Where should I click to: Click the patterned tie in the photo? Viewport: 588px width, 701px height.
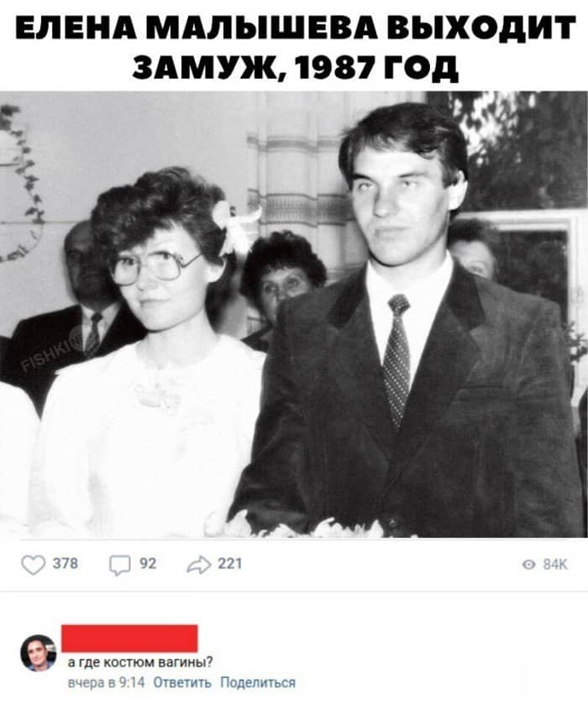(x=397, y=358)
